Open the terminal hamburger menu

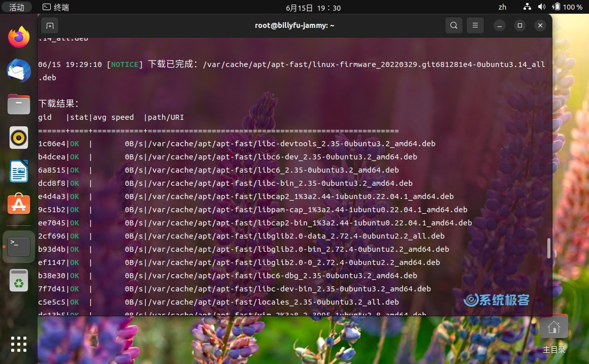coord(475,25)
